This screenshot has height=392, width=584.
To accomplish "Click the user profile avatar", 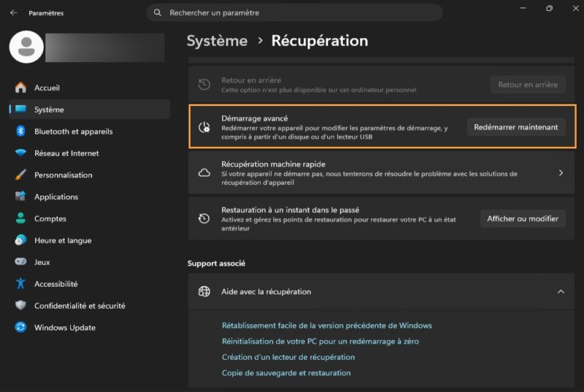I will 26,47.
